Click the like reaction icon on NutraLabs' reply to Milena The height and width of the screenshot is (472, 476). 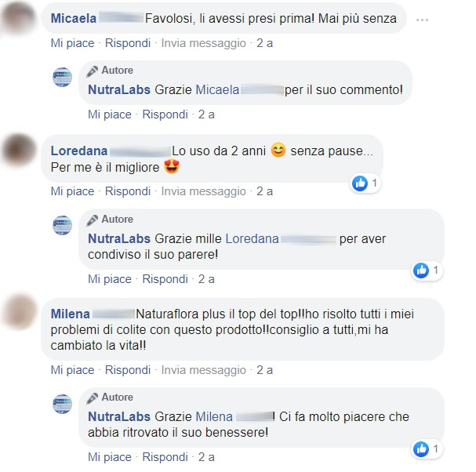pos(421,449)
